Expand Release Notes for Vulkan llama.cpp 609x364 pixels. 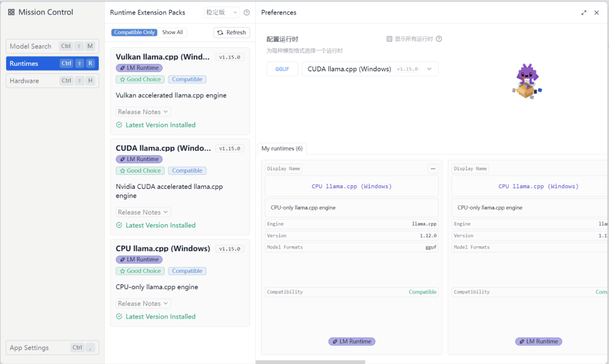coord(143,112)
